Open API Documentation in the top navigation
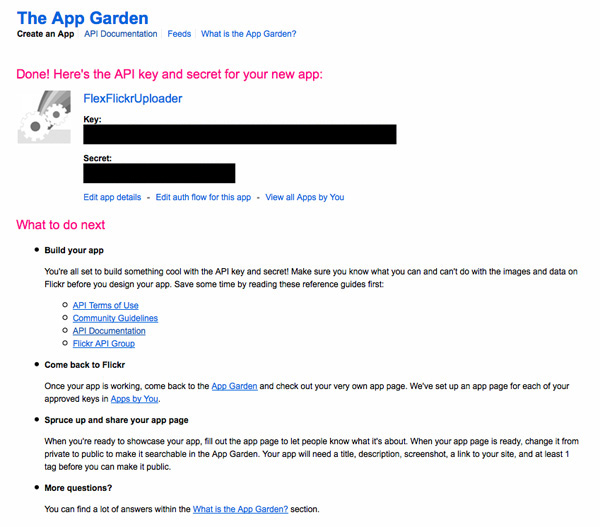 (121, 34)
